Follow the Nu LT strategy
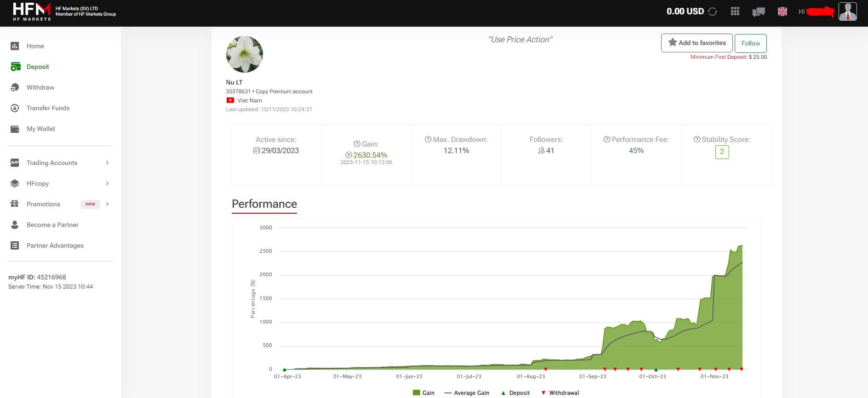Screen dimensions: 868x398 pyautogui.click(x=751, y=43)
